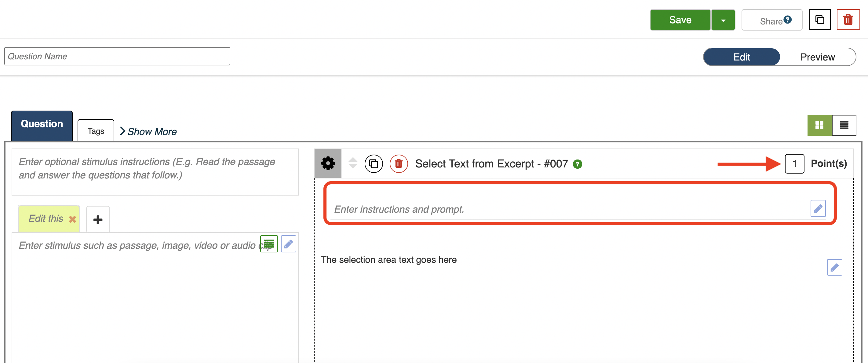This screenshot has height=363, width=868.
Task: Edit the selection area text with the pencil icon
Action: click(x=834, y=267)
